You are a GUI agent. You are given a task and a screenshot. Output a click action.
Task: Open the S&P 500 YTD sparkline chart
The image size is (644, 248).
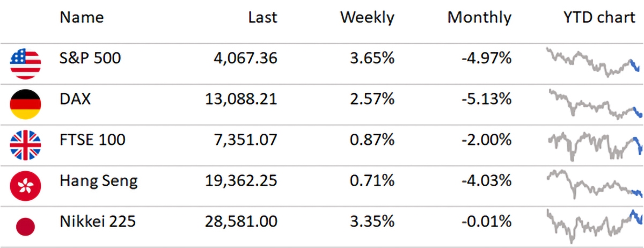(592, 63)
